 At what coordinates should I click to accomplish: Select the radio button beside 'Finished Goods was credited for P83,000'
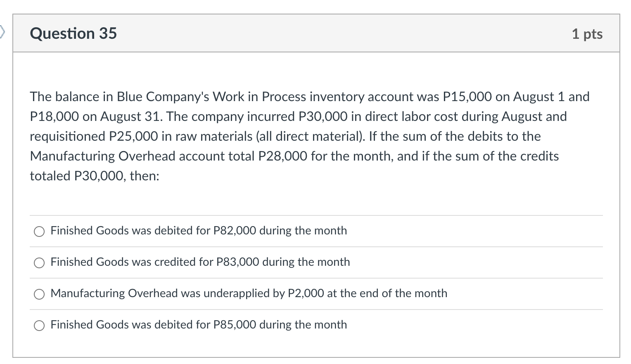(x=39, y=262)
